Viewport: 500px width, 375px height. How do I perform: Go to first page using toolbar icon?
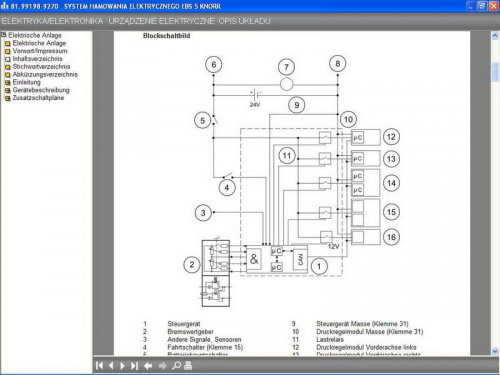point(99,366)
